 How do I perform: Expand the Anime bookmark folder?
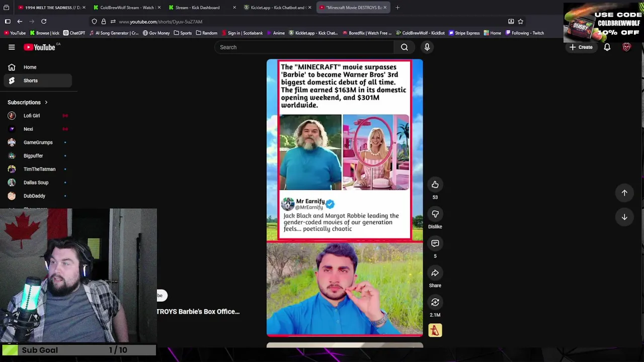tap(276, 33)
